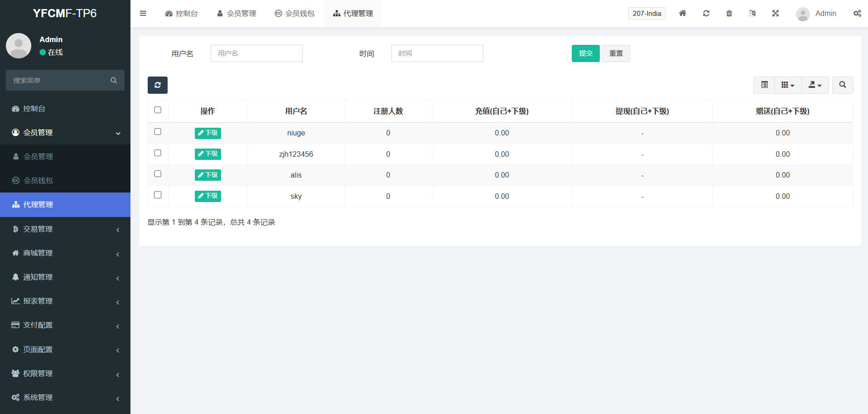Open 会员管理 submenu item in sidebar
The height and width of the screenshot is (414, 868).
38,157
